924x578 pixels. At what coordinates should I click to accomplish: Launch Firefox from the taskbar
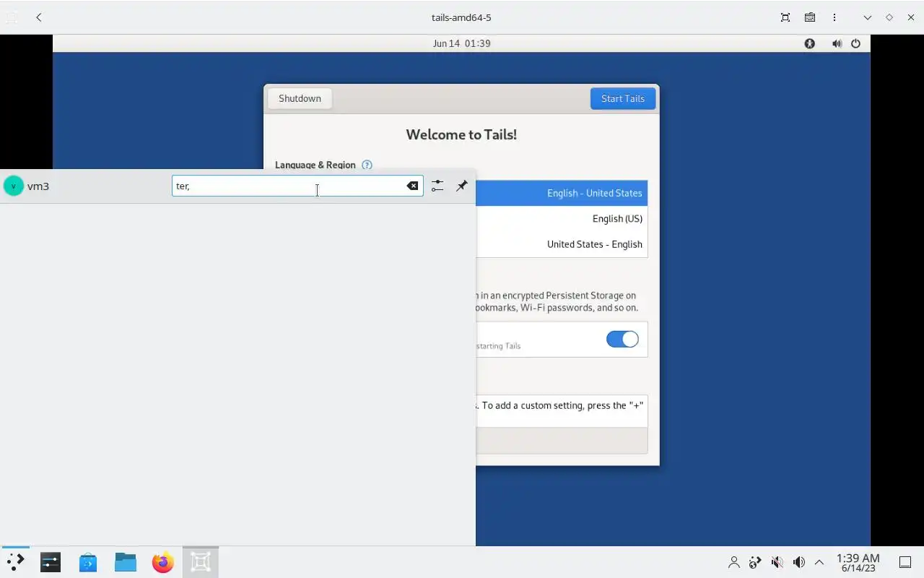coord(163,562)
